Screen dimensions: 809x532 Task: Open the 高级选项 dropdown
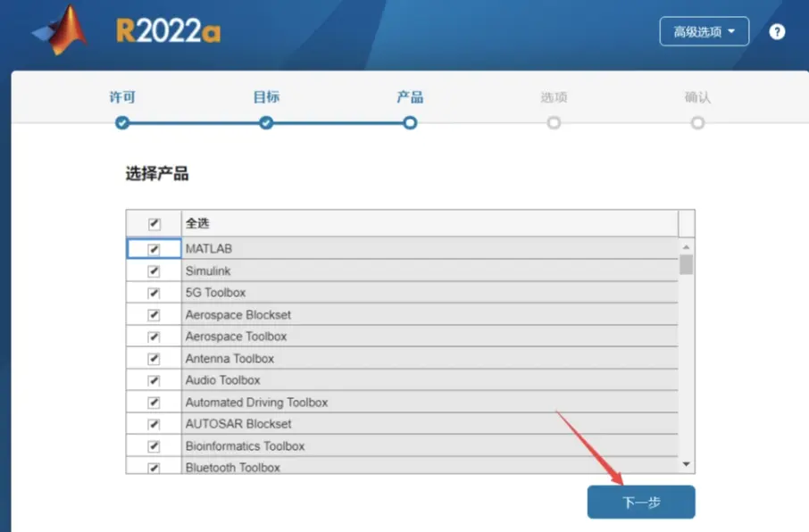click(x=705, y=31)
